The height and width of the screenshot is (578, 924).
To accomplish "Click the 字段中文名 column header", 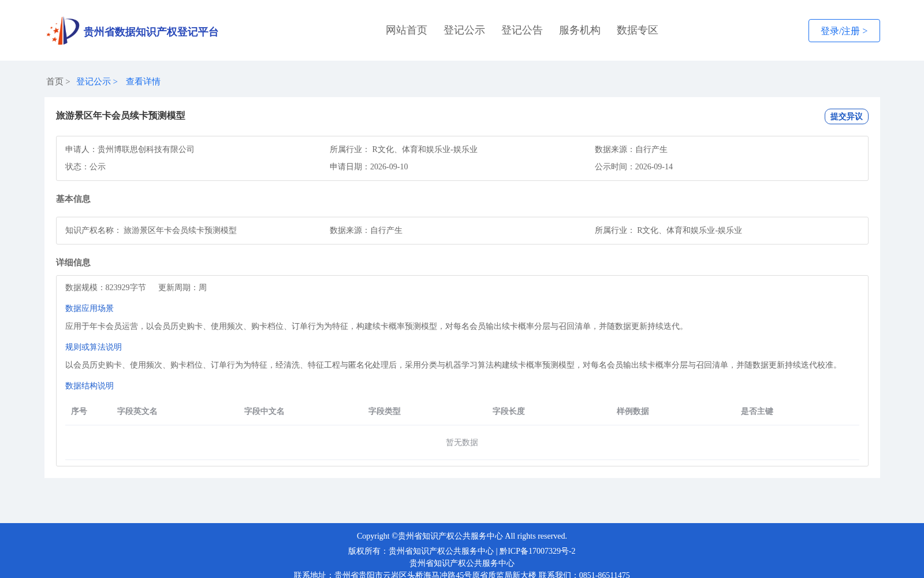I will [264, 411].
